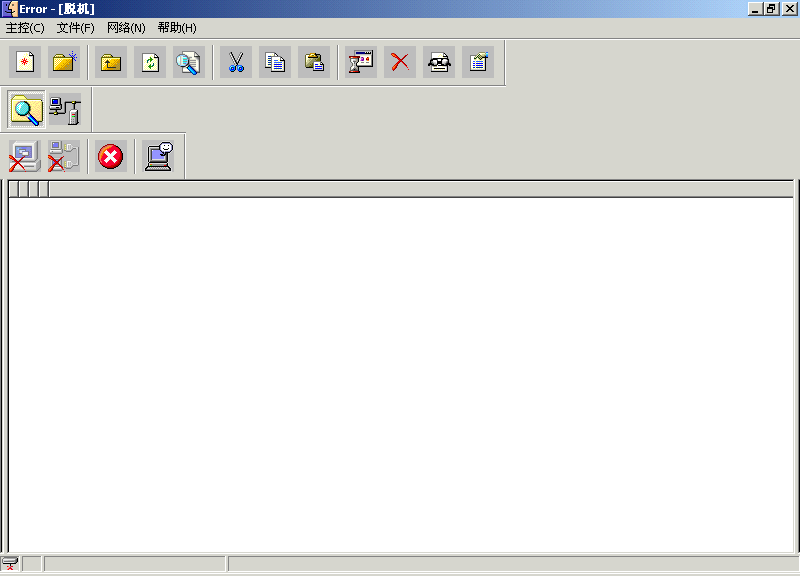The height and width of the screenshot is (576, 800).
Task: Click the copy documents icon
Action: tap(275, 62)
